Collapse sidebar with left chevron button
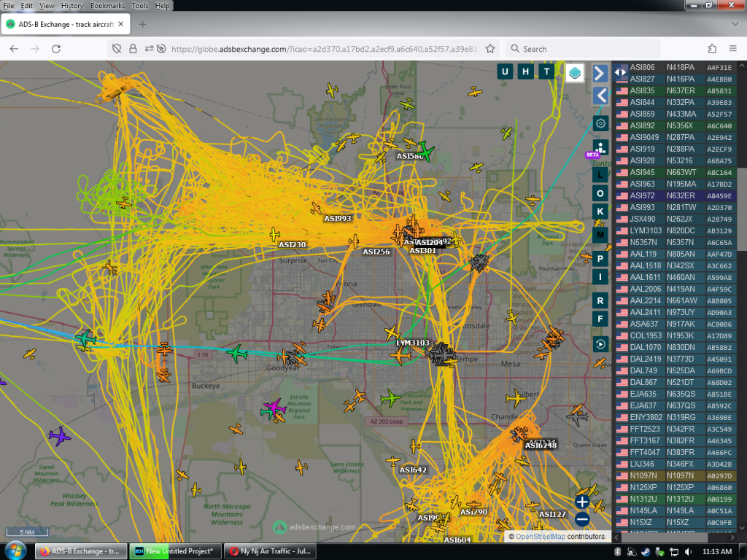The image size is (747, 560). click(600, 96)
